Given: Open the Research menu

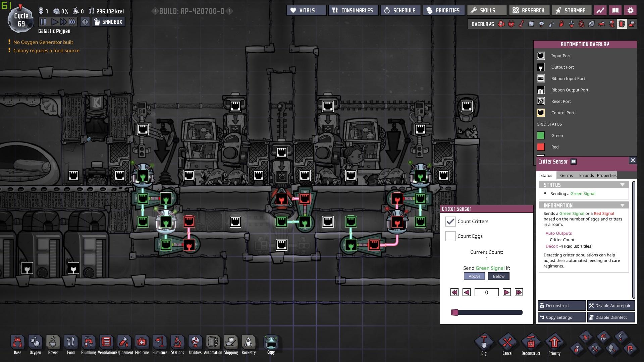Looking at the screenshot, I should point(529,10).
